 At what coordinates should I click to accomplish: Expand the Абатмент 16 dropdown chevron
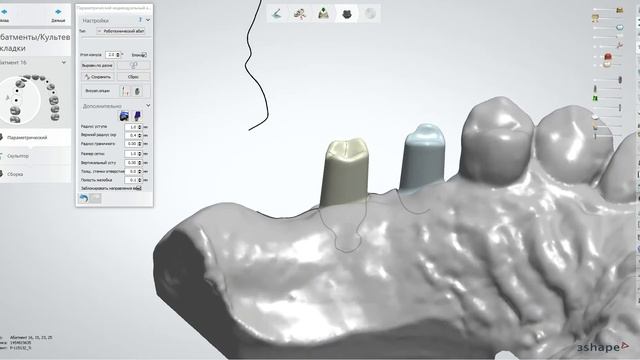(x=64, y=62)
